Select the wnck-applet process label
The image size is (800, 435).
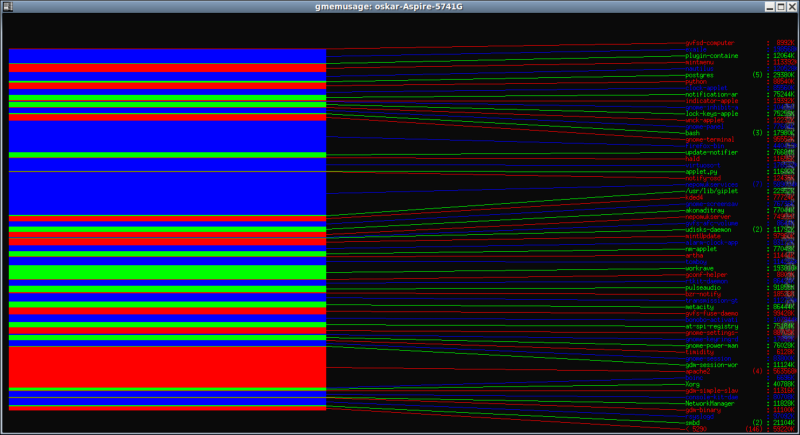click(705, 120)
